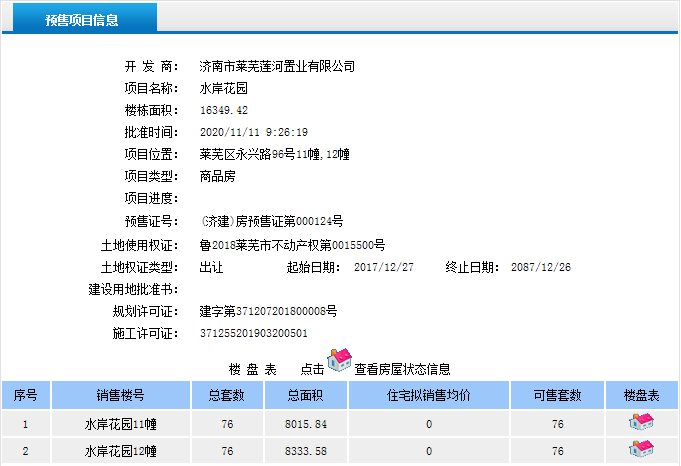Image resolution: width=681 pixels, height=466 pixels.
Task: Open the 预售项目信息 tab
Action: point(85,17)
